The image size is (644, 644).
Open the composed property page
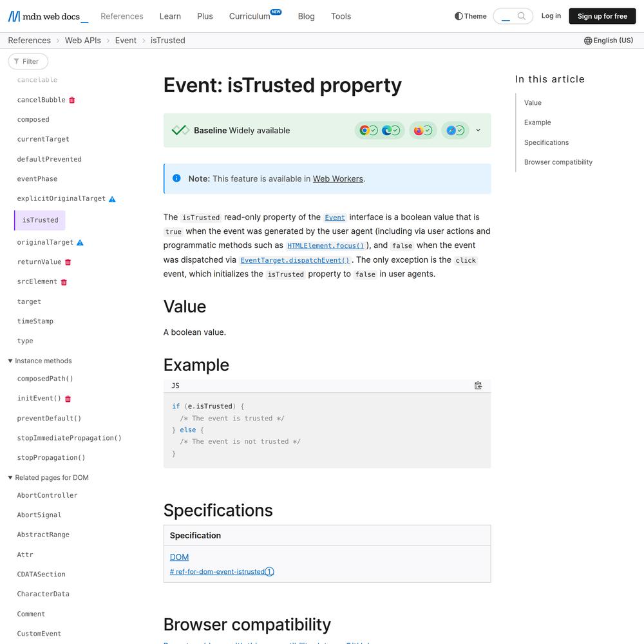(x=33, y=120)
